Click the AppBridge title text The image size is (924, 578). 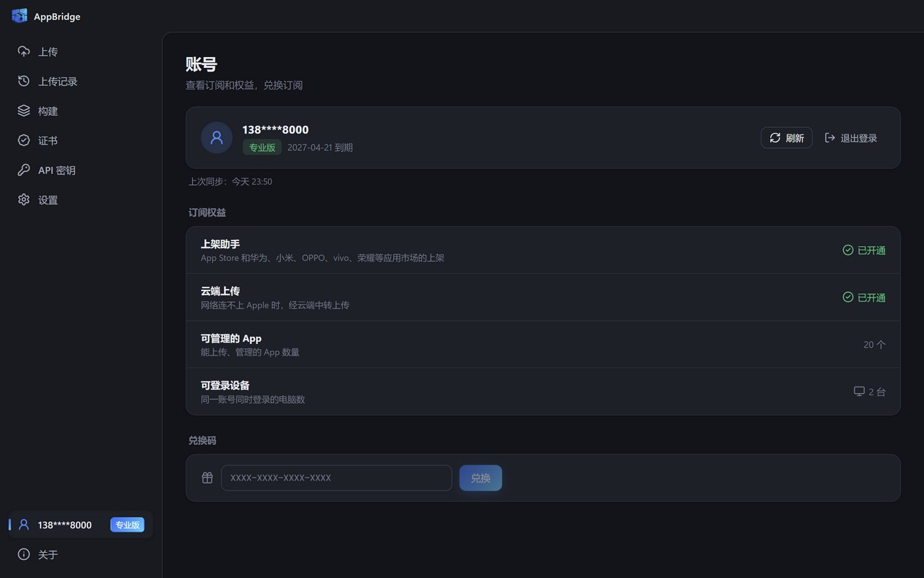(57, 16)
